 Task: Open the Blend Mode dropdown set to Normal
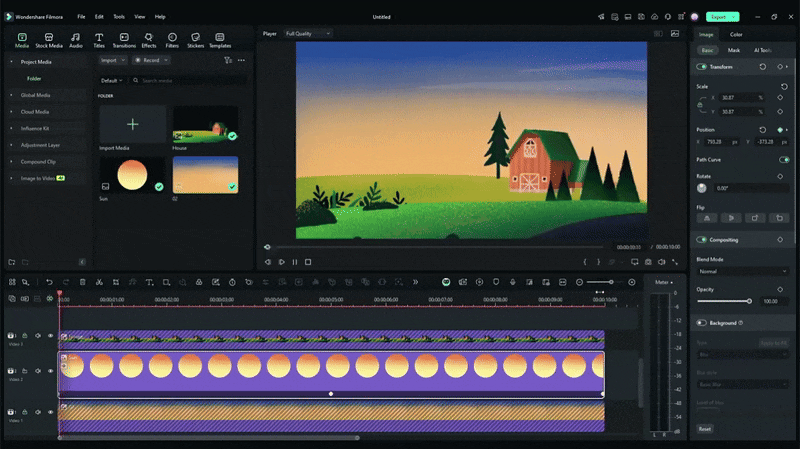(x=742, y=271)
